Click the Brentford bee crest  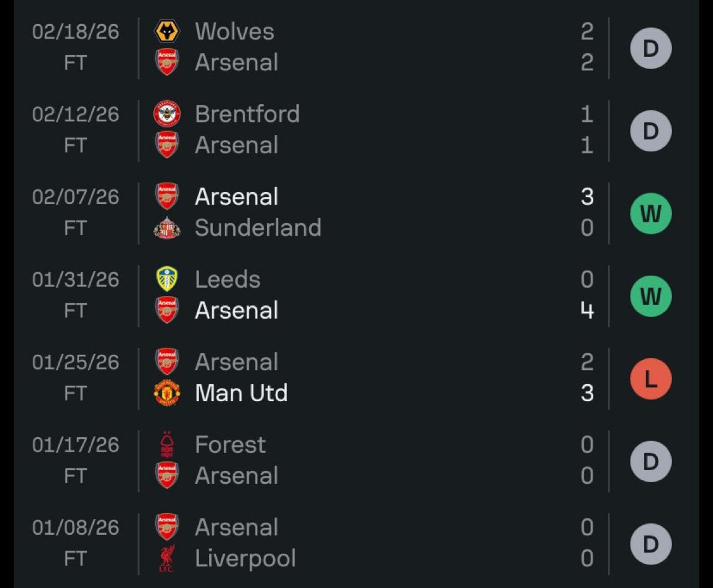[167, 113]
